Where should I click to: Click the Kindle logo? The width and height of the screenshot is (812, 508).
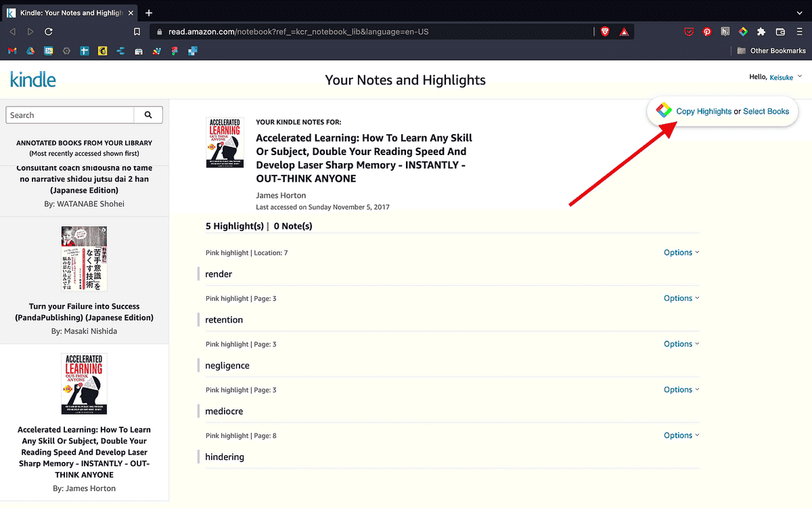(x=33, y=79)
